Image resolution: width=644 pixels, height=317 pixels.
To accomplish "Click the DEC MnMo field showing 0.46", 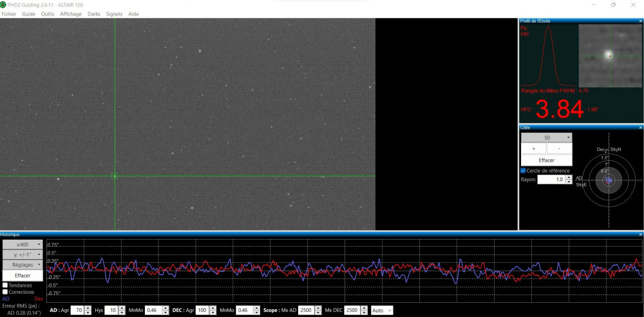I will click(244, 311).
